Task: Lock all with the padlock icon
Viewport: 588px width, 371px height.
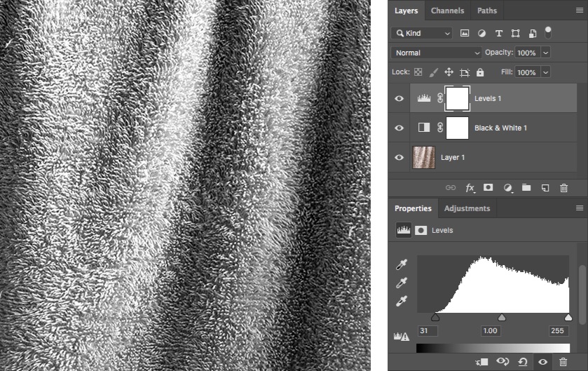Action: [480, 72]
